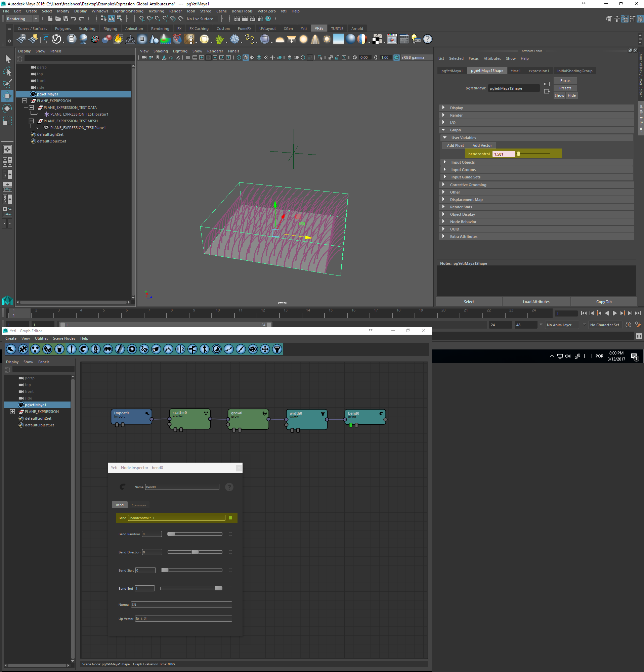Toggle the Bend Random checkbox
The image size is (644, 672).
(x=230, y=534)
